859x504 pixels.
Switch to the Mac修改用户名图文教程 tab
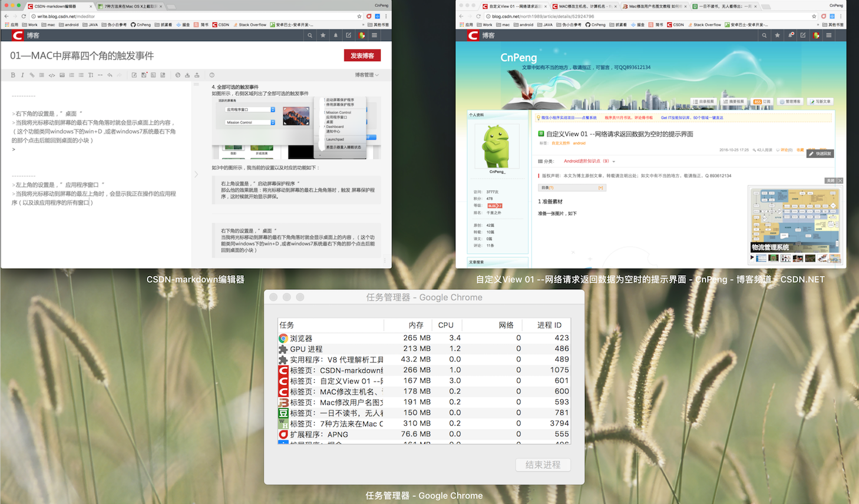tap(655, 6)
